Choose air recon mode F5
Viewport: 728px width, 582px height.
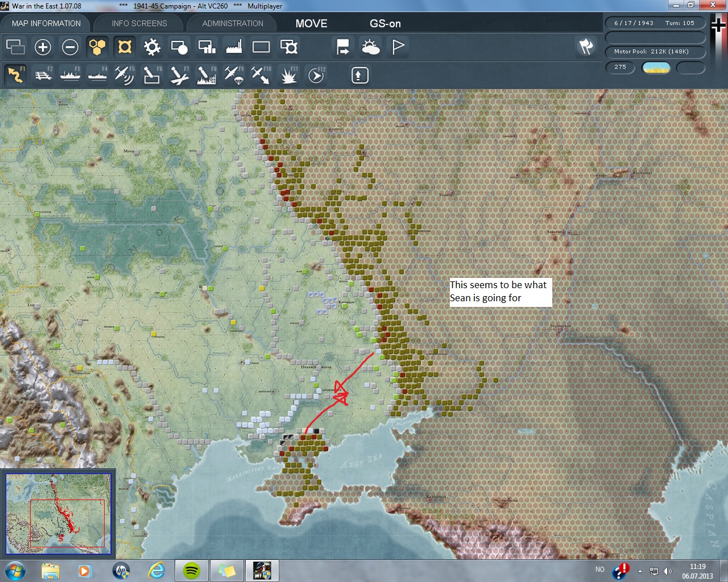point(124,75)
